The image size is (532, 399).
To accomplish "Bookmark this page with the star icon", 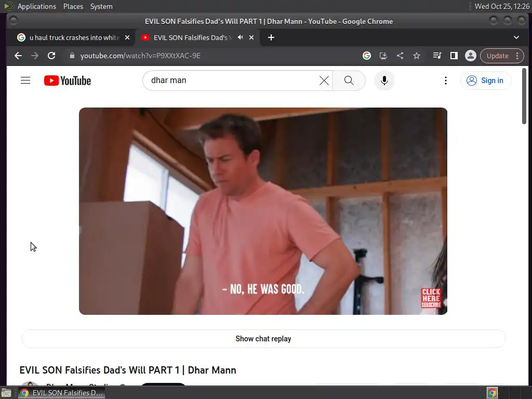I will [x=417, y=56].
